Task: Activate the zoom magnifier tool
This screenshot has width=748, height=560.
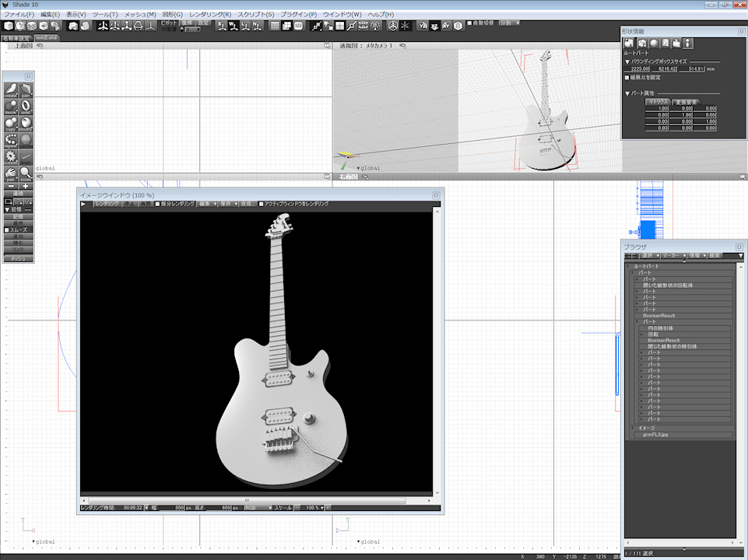Action: 26,173
